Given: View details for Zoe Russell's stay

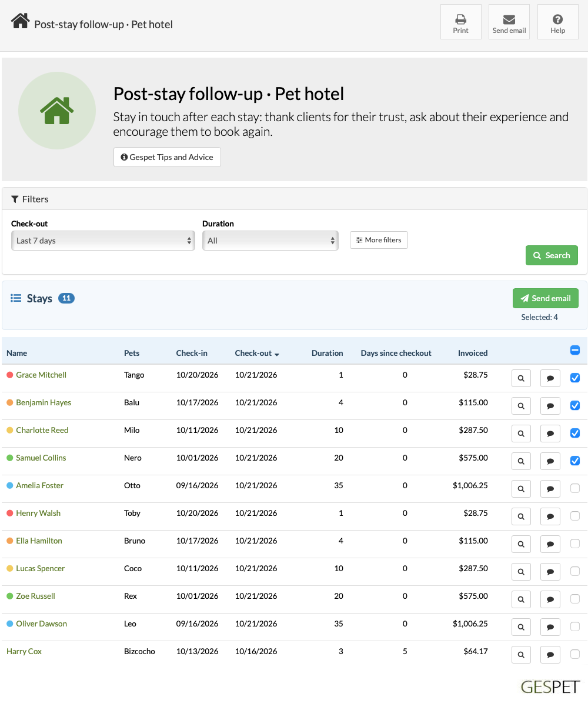Looking at the screenshot, I should (521, 599).
